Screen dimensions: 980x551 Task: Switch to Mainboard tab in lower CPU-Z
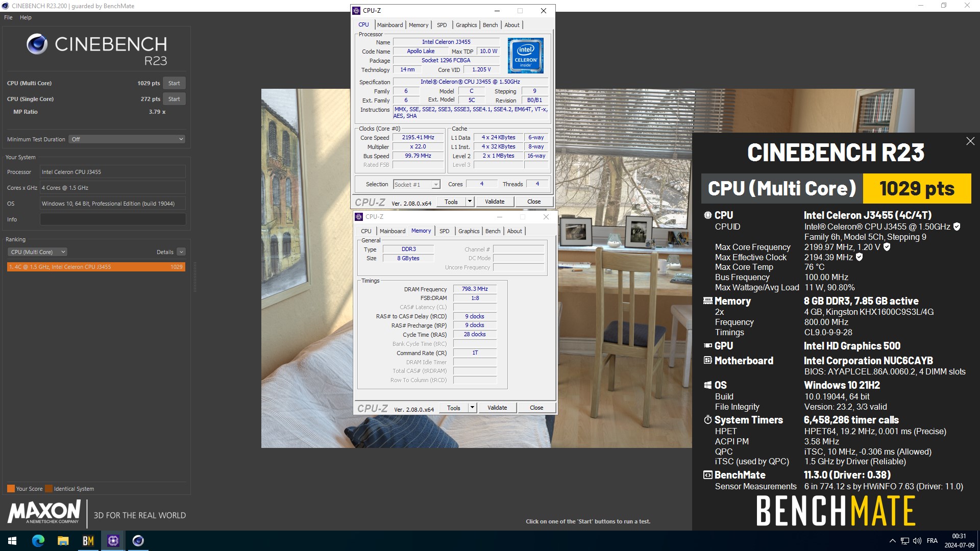click(x=393, y=231)
